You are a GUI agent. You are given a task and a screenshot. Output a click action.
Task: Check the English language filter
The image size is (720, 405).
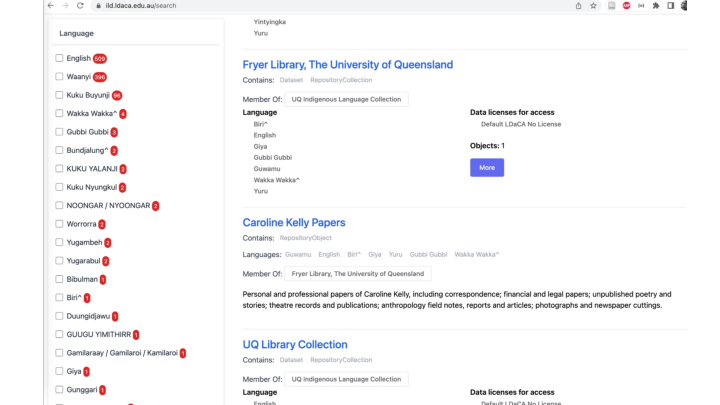point(59,58)
